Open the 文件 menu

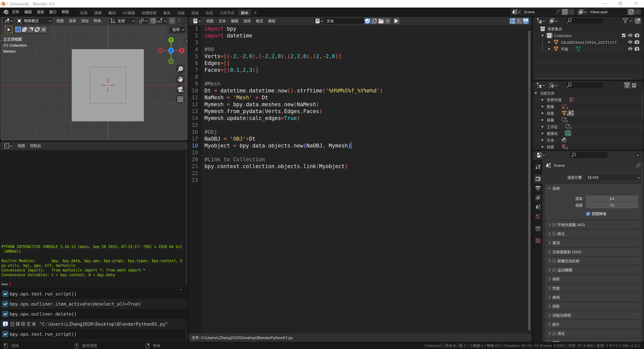pyautogui.click(x=15, y=12)
